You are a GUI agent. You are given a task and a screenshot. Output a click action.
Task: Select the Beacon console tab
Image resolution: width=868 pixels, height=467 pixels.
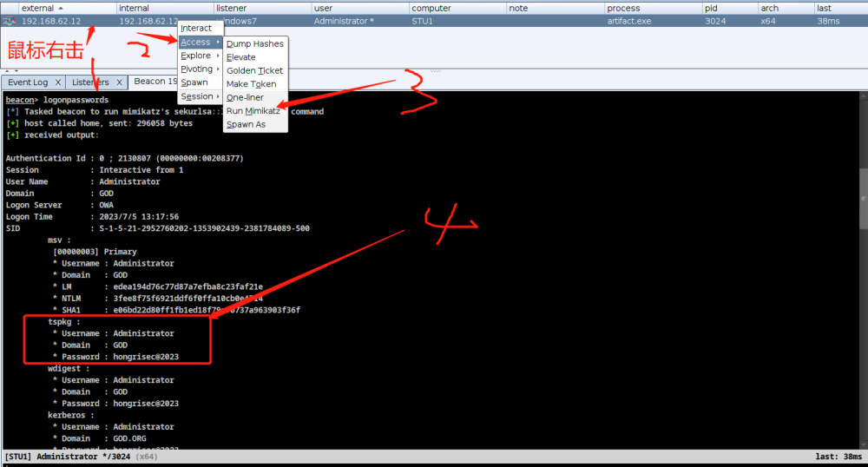pyautogui.click(x=155, y=82)
